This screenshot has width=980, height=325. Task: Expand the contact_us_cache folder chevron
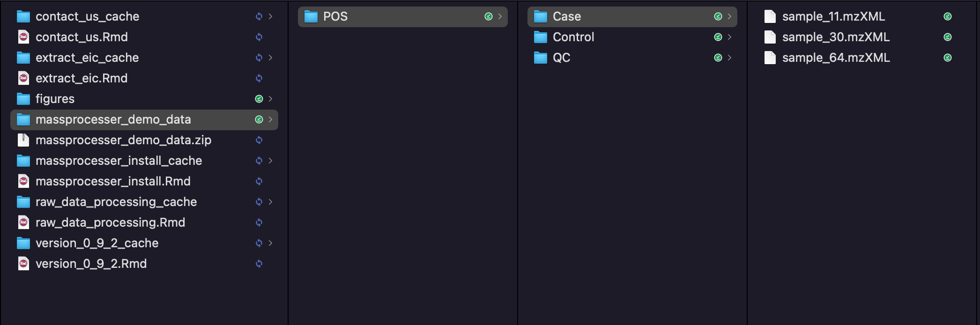pyautogui.click(x=271, y=16)
